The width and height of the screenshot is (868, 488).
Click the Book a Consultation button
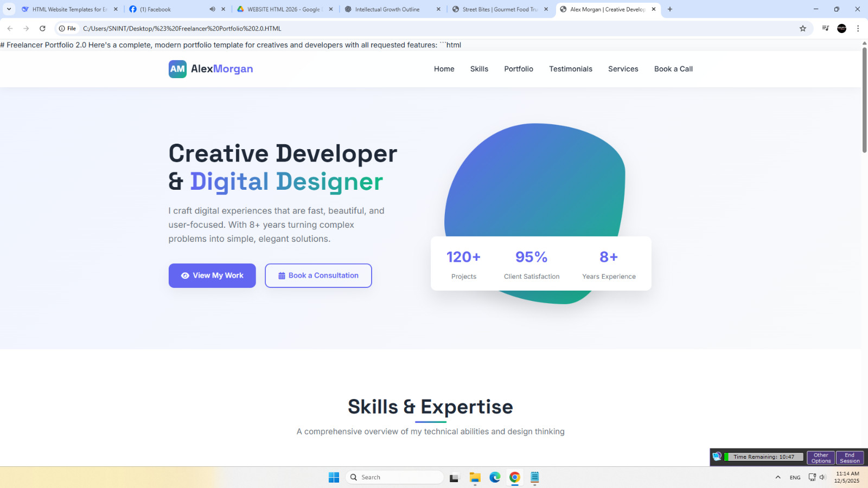(x=318, y=275)
